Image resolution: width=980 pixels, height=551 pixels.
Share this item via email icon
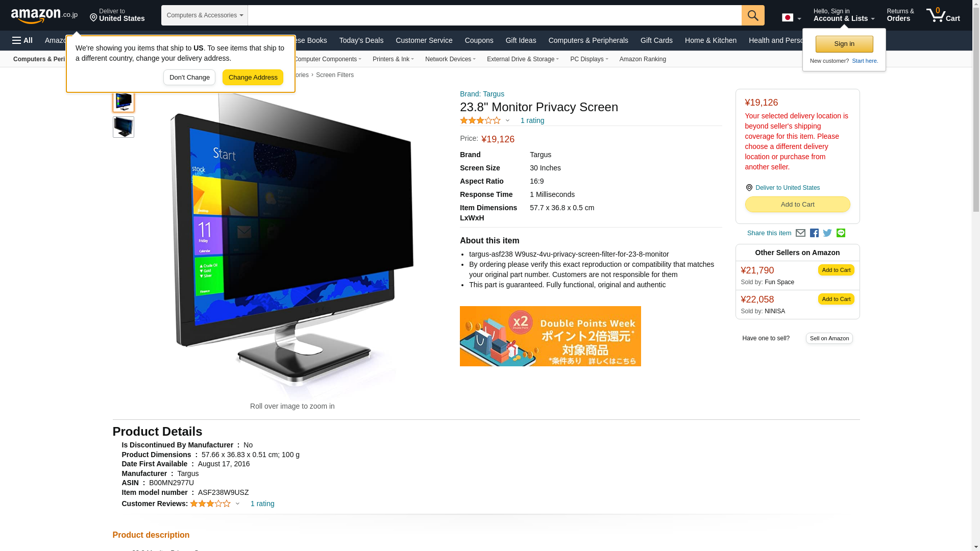(800, 233)
